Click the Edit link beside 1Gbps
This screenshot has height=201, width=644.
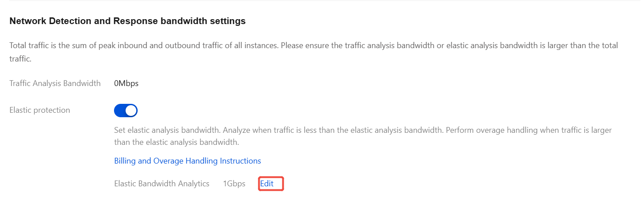pyautogui.click(x=267, y=184)
